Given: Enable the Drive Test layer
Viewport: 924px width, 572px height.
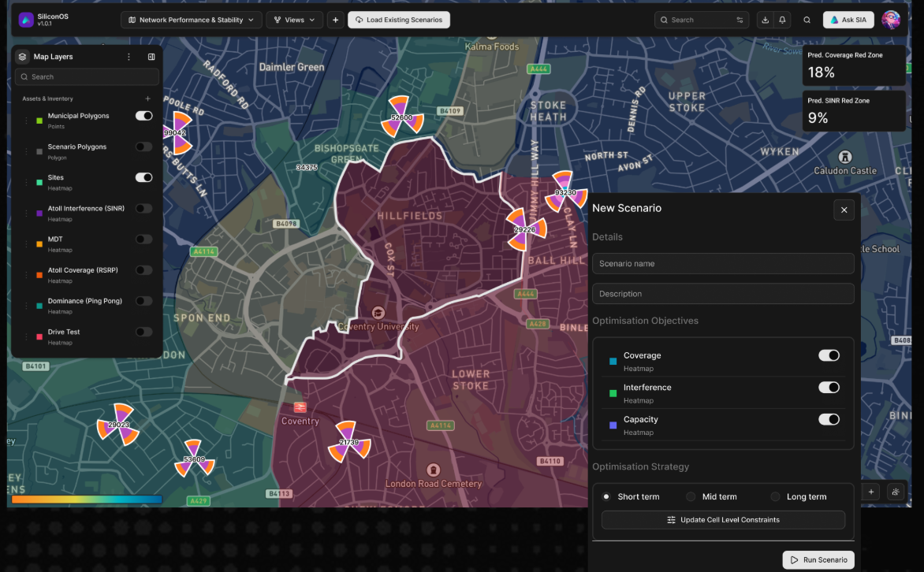Looking at the screenshot, I should click(143, 332).
